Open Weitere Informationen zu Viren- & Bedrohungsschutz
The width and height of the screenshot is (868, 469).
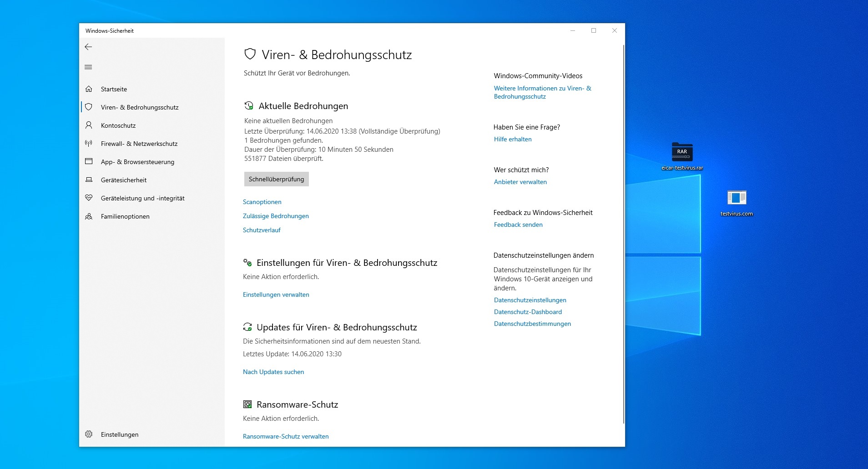[543, 92]
